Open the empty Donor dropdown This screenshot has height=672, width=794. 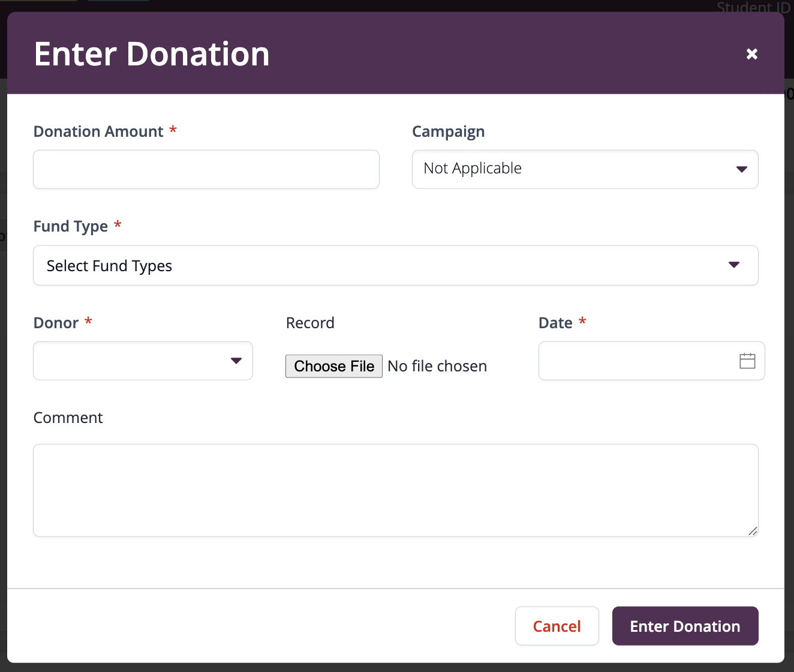(143, 361)
